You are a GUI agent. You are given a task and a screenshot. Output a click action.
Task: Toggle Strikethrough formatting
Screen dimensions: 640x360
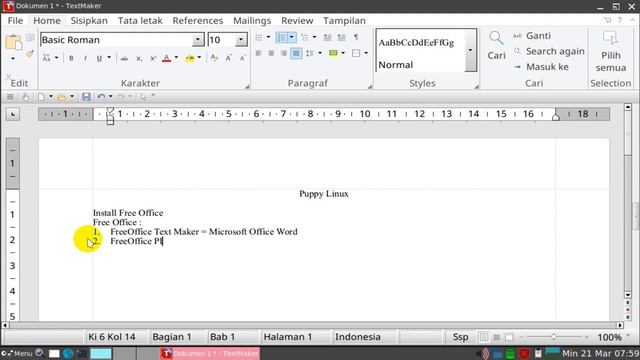pyautogui.click(x=124, y=58)
